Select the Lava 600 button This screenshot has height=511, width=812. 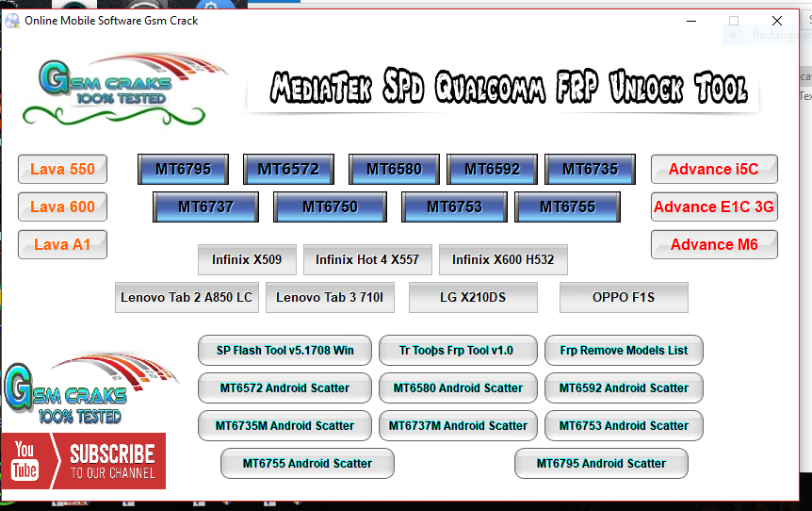(63, 206)
